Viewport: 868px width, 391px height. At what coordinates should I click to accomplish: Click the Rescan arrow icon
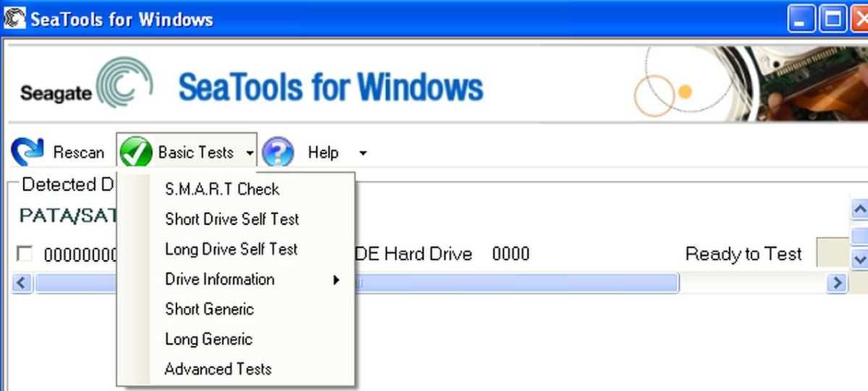27,152
